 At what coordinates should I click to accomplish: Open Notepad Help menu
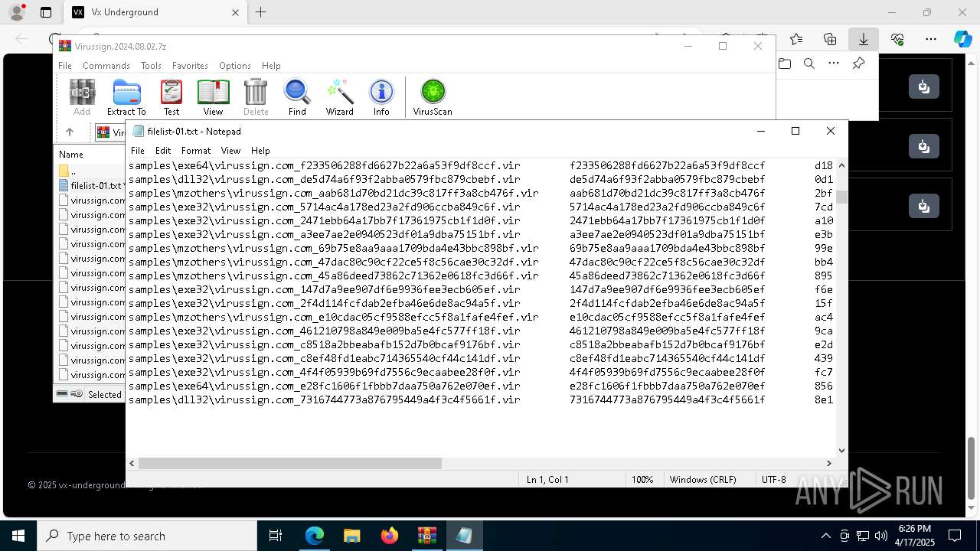click(260, 151)
